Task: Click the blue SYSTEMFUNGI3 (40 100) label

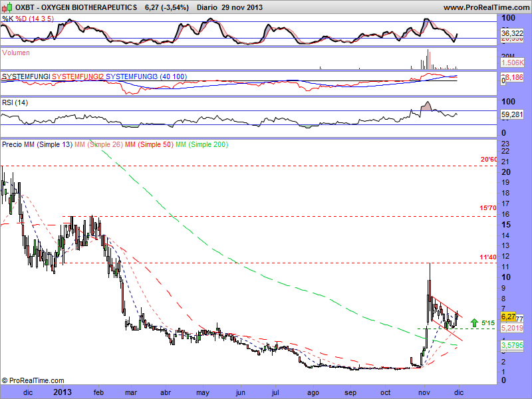Action: (146, 76)
